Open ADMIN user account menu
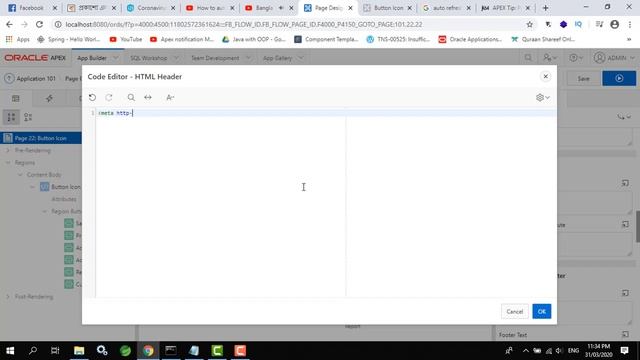 pyautogui.click(x=614, y=58)
